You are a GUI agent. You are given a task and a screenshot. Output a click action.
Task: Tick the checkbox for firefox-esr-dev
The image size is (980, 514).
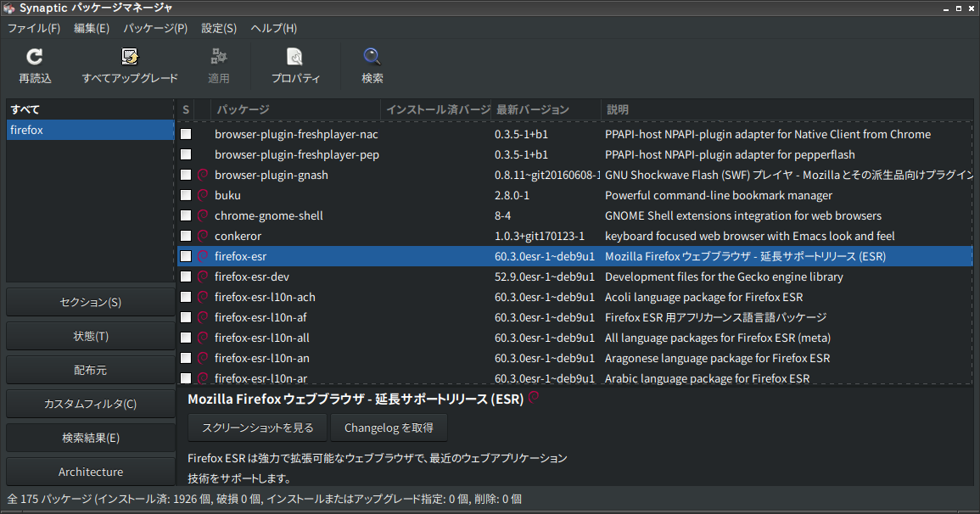[186, 277]
